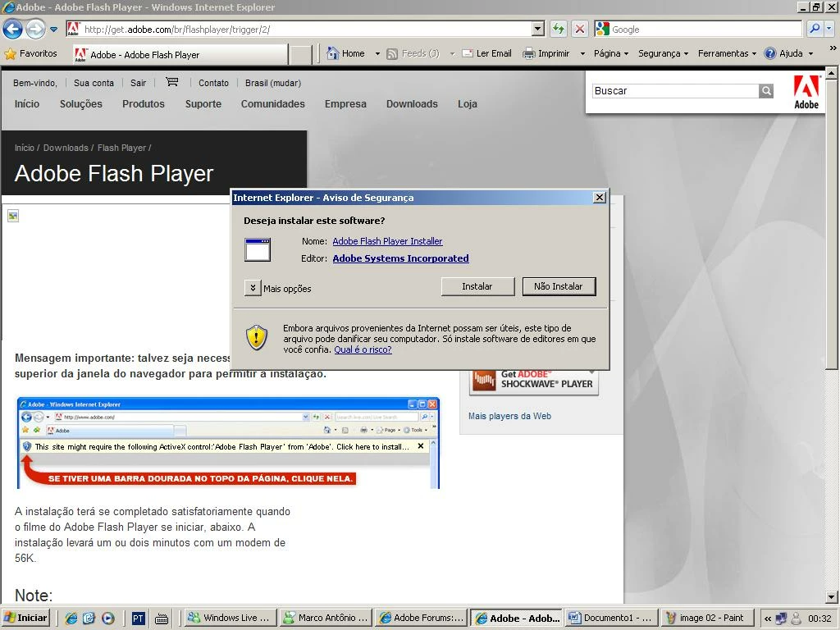This screenshot has height=630, width=840.
Task: Click the Qual é o risco? link
Action: tap(363, 349)
